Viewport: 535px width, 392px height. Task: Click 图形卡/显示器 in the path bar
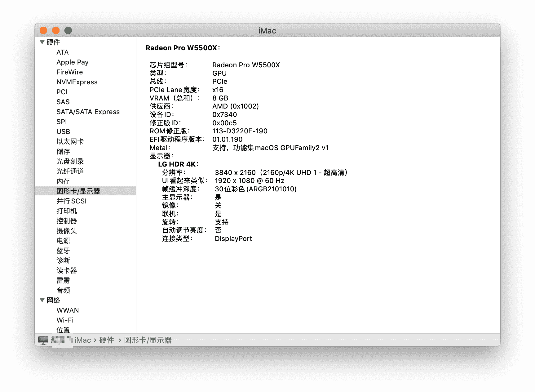click(x=148, y=340)
